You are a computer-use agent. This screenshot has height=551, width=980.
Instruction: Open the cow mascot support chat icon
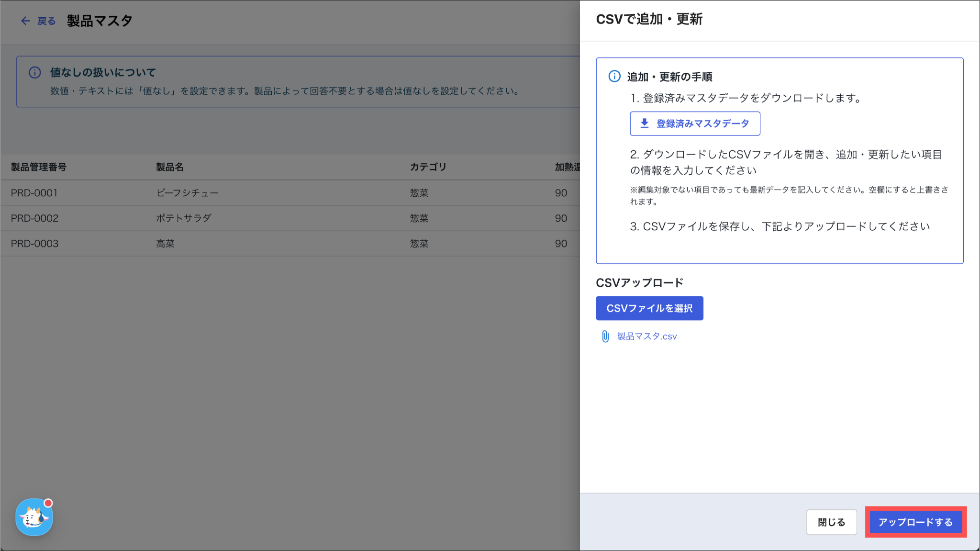click(x=33, y=518)
